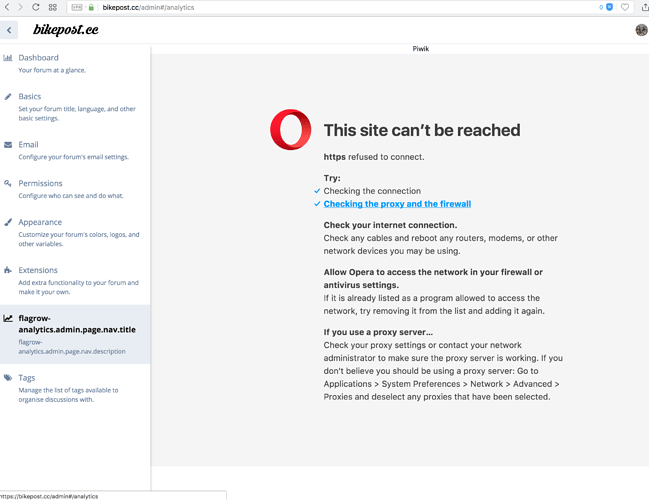Click the back chevron beside bikepost.cc logo
The image size is (649, 500).
[9, 30]
